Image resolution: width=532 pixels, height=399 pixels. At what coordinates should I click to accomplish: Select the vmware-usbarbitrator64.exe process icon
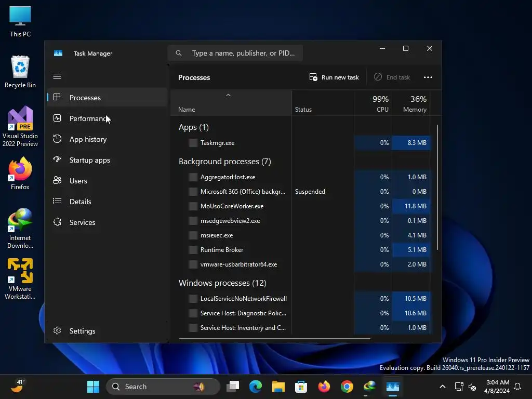193,264
